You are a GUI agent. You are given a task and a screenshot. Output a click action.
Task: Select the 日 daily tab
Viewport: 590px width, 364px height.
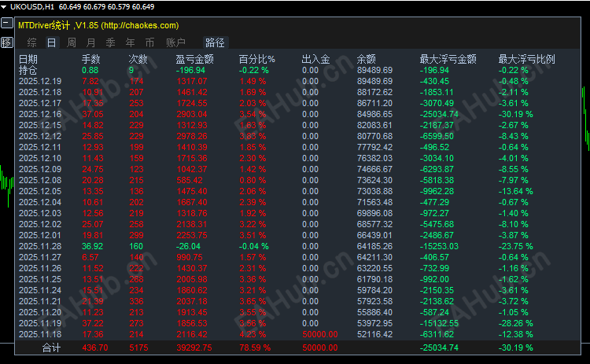point(52,42)
